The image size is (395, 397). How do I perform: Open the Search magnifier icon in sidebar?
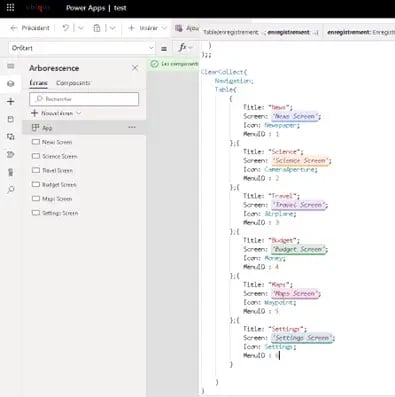tap(11, 190)
